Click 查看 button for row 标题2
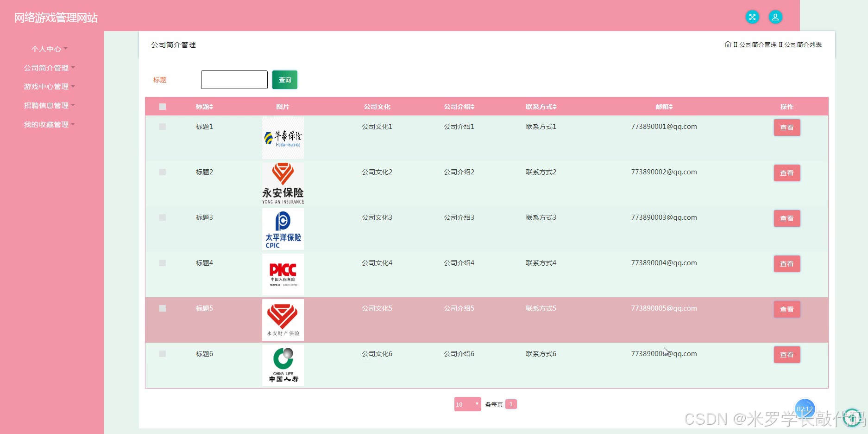Screen dimensions: 868x434 (x=787, y=173)
